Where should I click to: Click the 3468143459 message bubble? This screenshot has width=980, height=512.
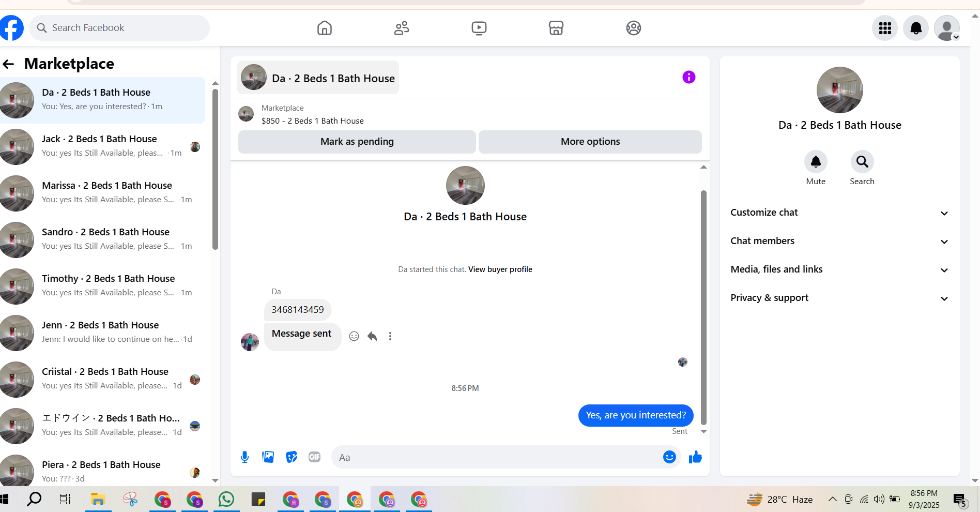298,310
